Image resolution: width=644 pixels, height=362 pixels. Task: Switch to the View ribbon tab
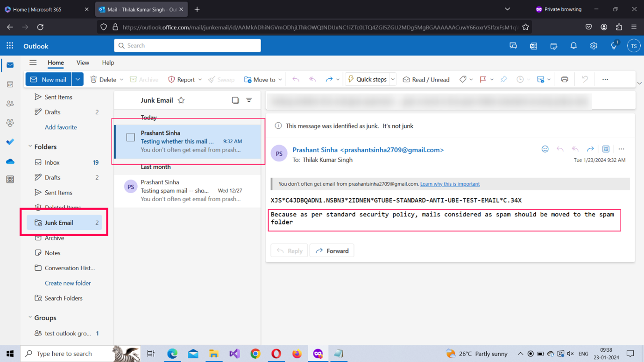pyautogui.click(x=83, y=63)
